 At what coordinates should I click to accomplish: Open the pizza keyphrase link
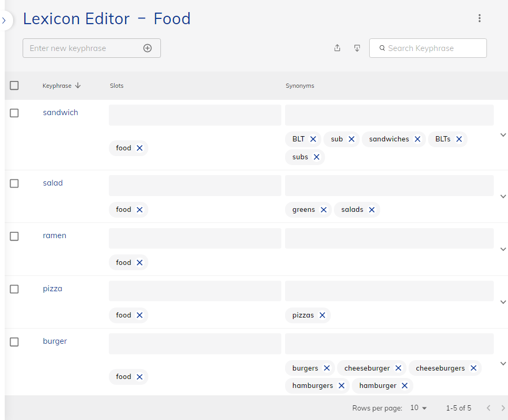[x=53, y=289]
